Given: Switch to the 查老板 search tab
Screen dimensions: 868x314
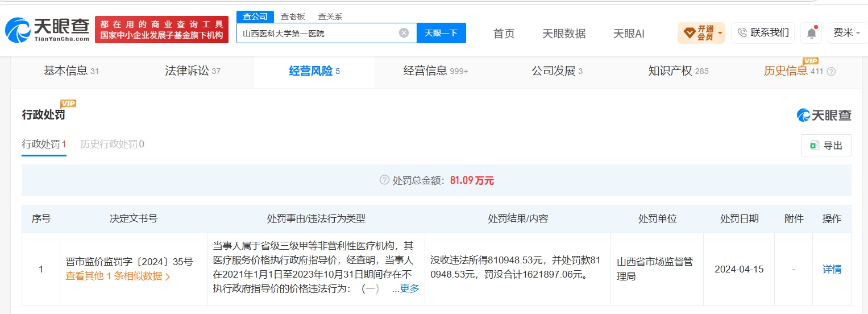Looking at the screenshot, I should (293, 16).
